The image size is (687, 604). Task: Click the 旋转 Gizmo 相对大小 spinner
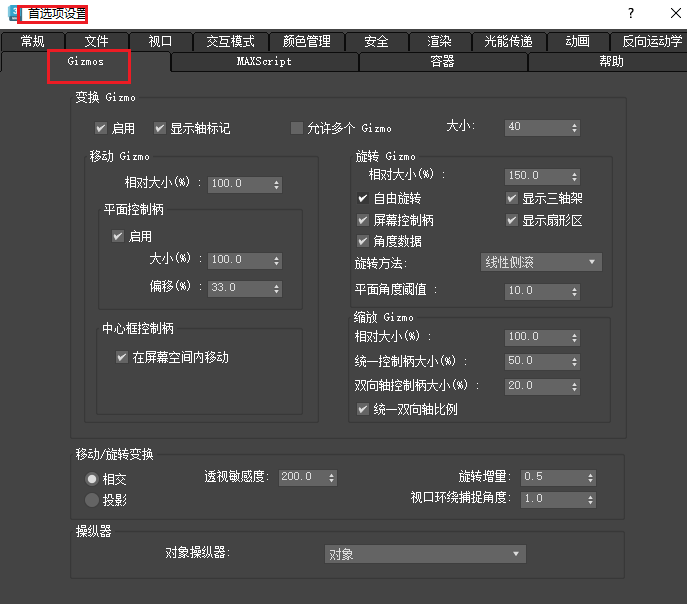click(x=574, y=177)
